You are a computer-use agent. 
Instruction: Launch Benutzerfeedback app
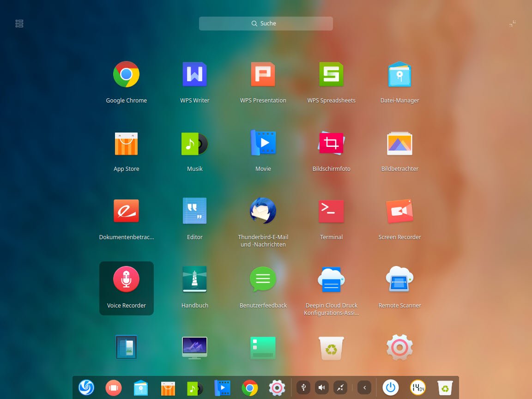[x=263, y=279]
